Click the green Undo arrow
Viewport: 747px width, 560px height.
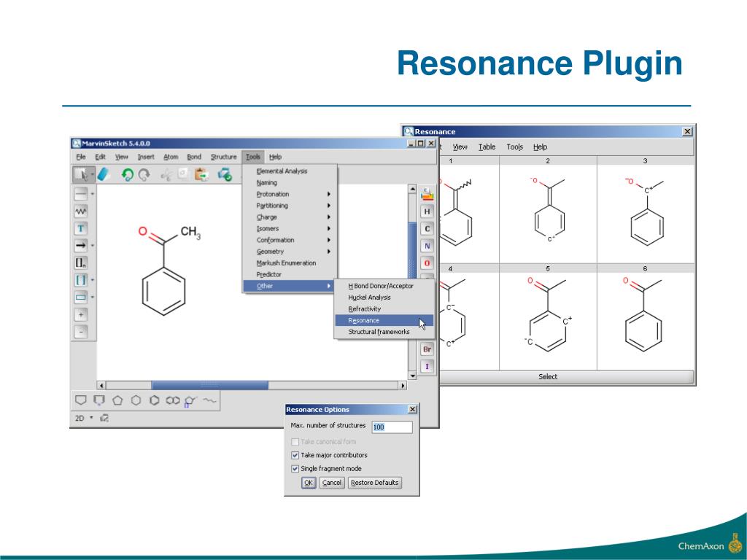pyautogui.click(x=127, y=175)
